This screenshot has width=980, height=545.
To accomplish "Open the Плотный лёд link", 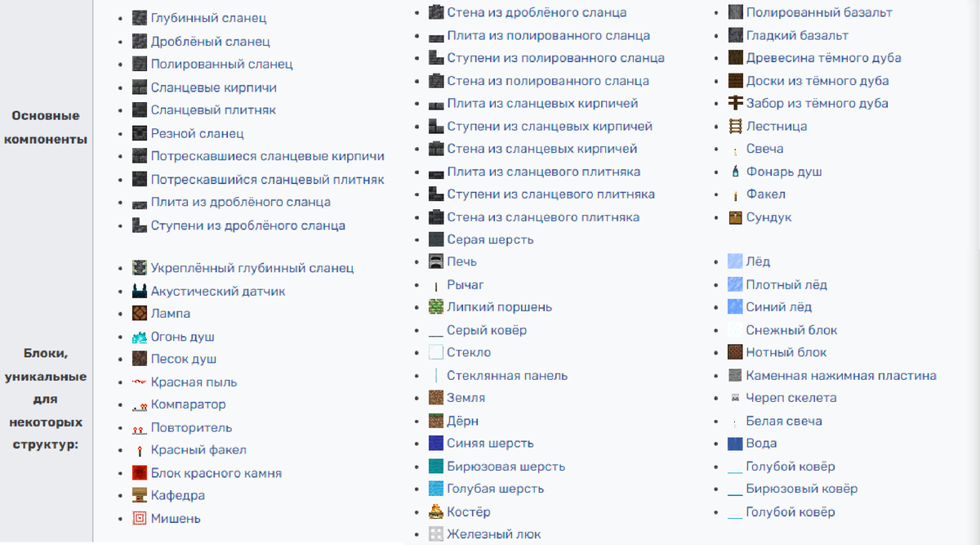I will click(786, 284).
